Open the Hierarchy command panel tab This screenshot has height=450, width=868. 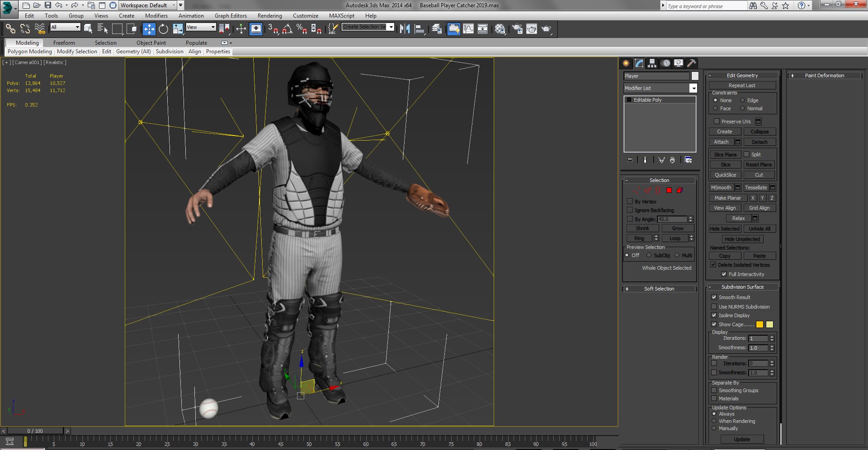tap(652, 63)
